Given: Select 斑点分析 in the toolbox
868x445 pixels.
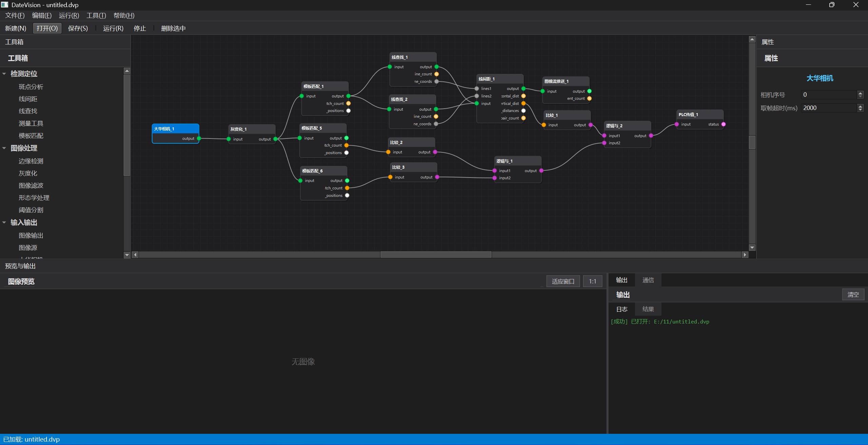Looking at the screenshot, I should click(31, 87).
